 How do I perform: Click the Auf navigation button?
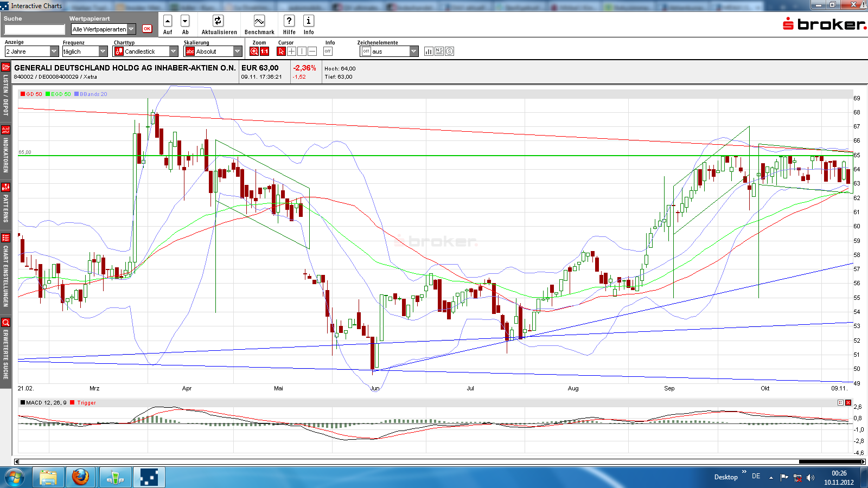(x=167, y=21)
